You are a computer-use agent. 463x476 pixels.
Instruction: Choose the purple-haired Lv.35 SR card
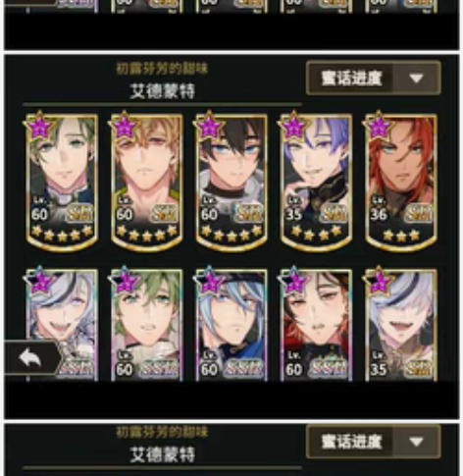coord(316,182)
